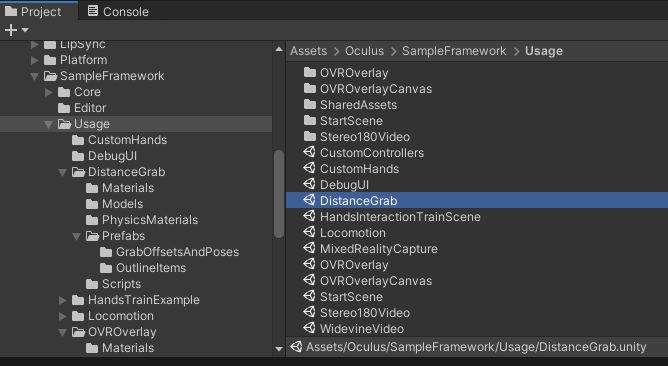Open the create dropdown arrow beside plus

tap(25, 30)
